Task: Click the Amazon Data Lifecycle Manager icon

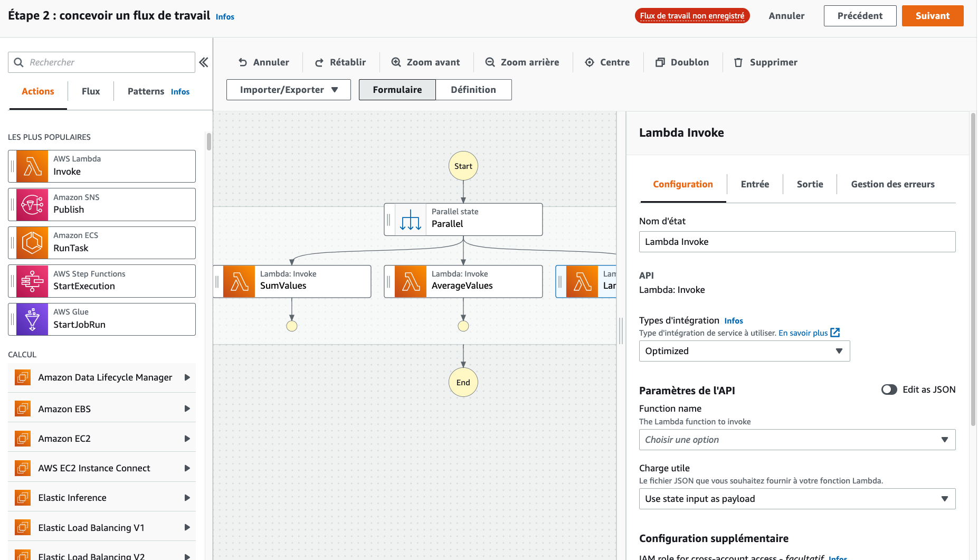Action: tap(23, 377)
